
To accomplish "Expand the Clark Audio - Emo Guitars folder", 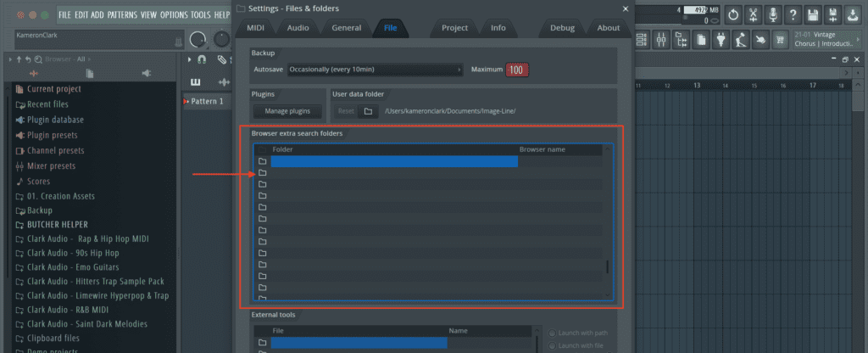I will (73, 267).
